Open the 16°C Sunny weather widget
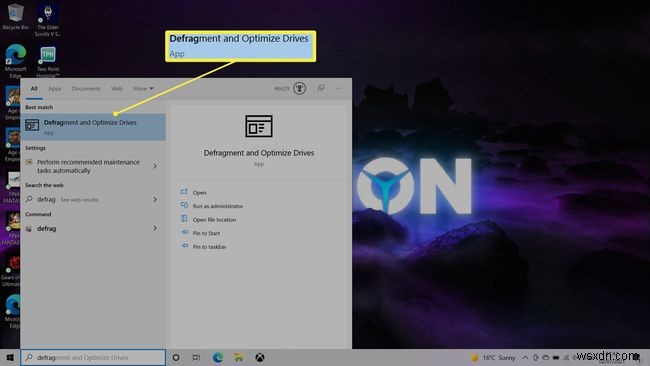 pyautogui.click(x=493, y=357)
